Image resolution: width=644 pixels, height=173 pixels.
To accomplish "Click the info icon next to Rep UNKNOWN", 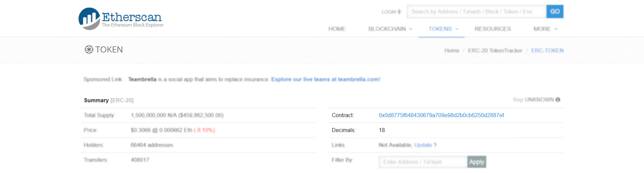I will 558,100.
